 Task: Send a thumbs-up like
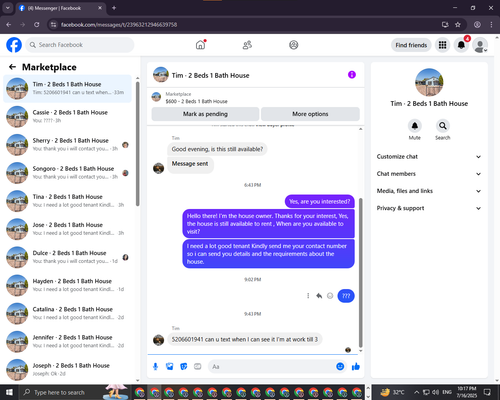(356, 367)
